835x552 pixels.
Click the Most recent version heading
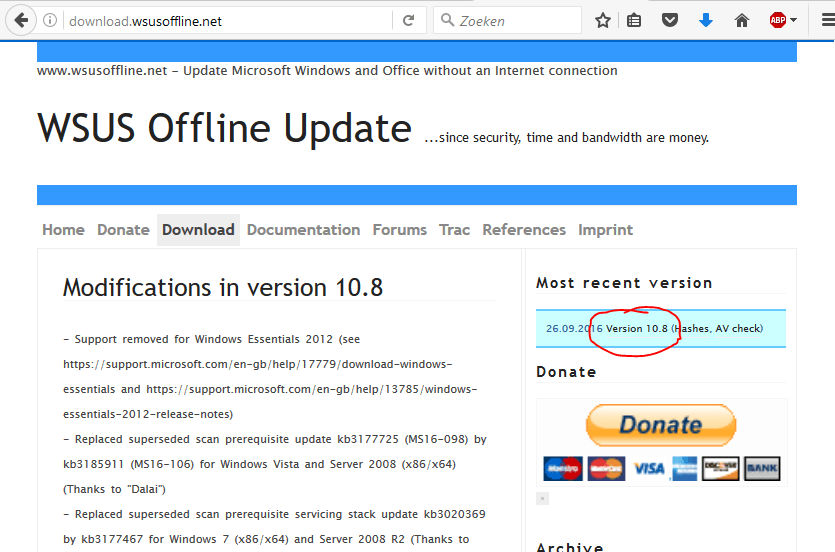coord(624,283)
